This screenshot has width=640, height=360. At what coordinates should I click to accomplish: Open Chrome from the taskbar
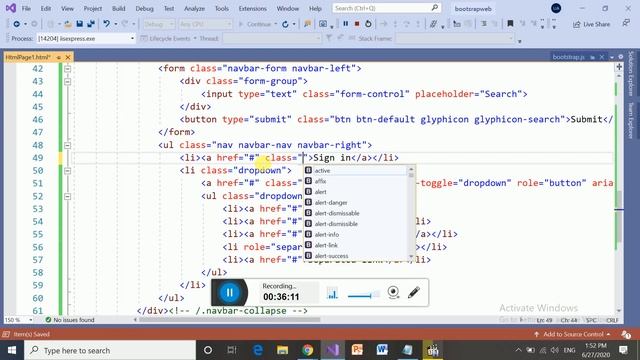307,350
